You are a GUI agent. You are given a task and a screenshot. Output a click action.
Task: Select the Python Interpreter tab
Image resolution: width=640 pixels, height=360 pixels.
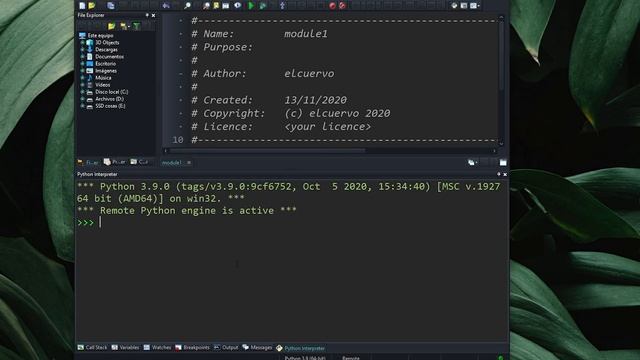coord(300,348)
